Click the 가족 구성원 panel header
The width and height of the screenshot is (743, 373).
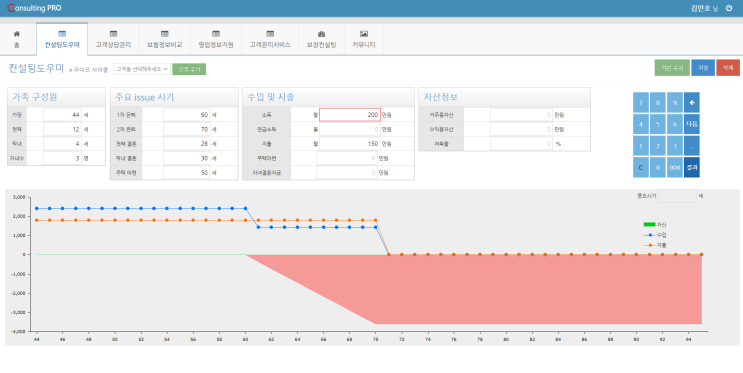pyautogui.click(x=56, y=97)
